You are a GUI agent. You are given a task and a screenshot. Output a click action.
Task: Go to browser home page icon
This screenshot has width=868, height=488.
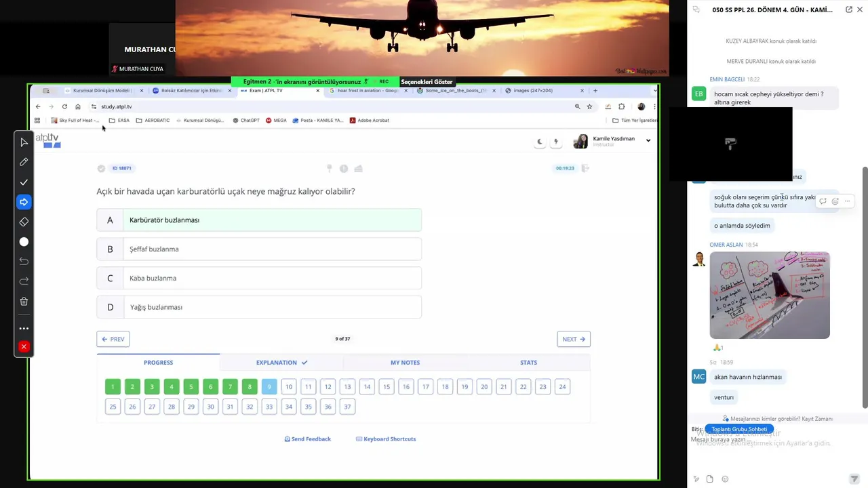[x=78, y=106]
